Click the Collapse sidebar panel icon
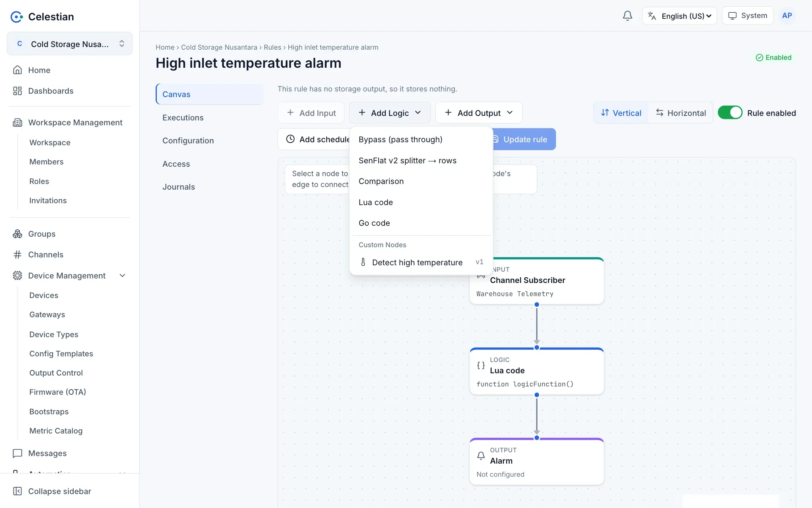The height and width of the screenshot is (508, 812). [x=17, y=491]
